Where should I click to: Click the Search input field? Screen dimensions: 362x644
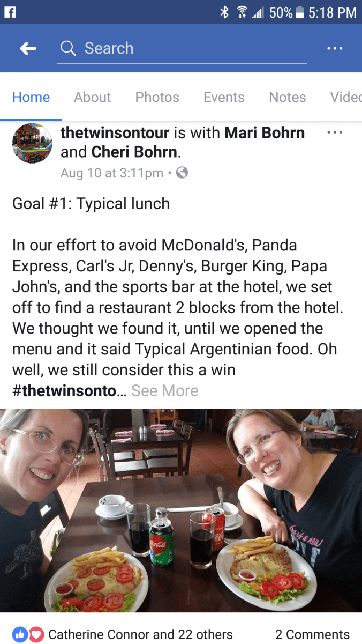(x=182, y=49)
